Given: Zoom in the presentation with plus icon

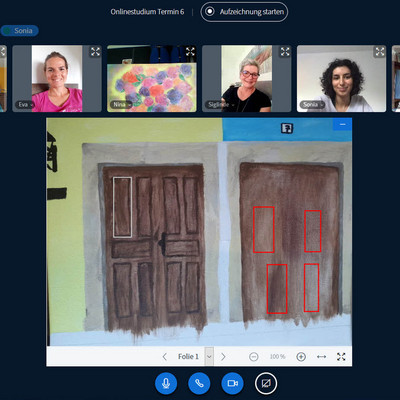Looking at the screenshot, I should click(x=301, y=357).
